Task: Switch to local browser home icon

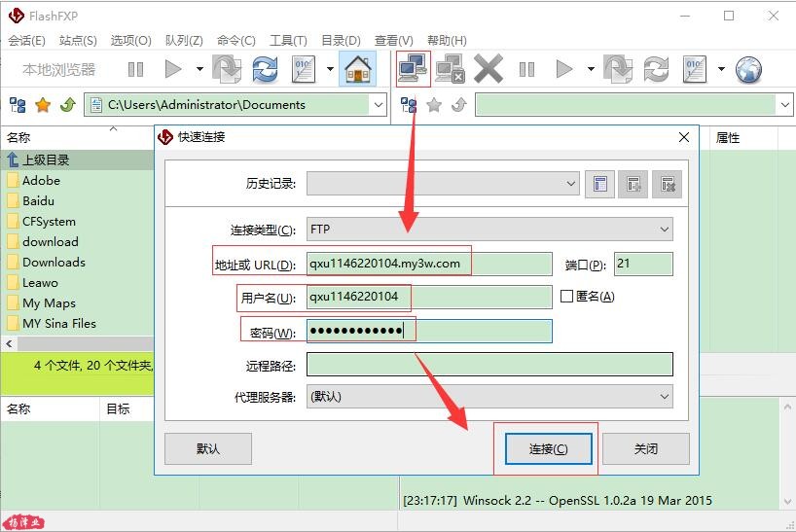Action: tap(358, 69)
